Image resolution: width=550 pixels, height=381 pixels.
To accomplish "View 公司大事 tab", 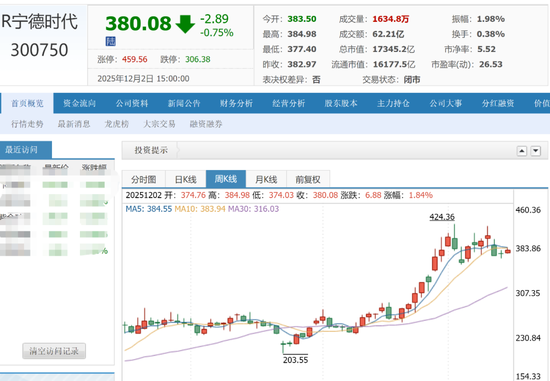I will (445, 103).
